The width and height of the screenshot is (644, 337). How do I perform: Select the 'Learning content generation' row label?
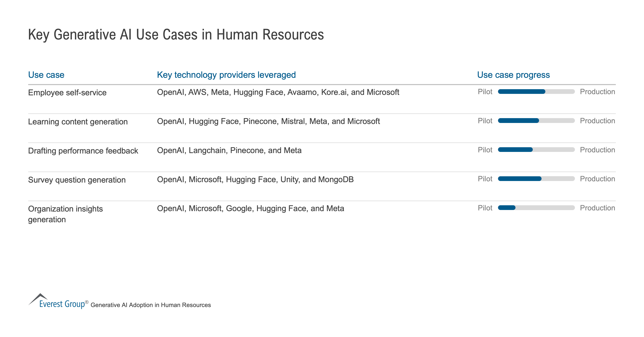pyautogui.click(x=78, y=122)
